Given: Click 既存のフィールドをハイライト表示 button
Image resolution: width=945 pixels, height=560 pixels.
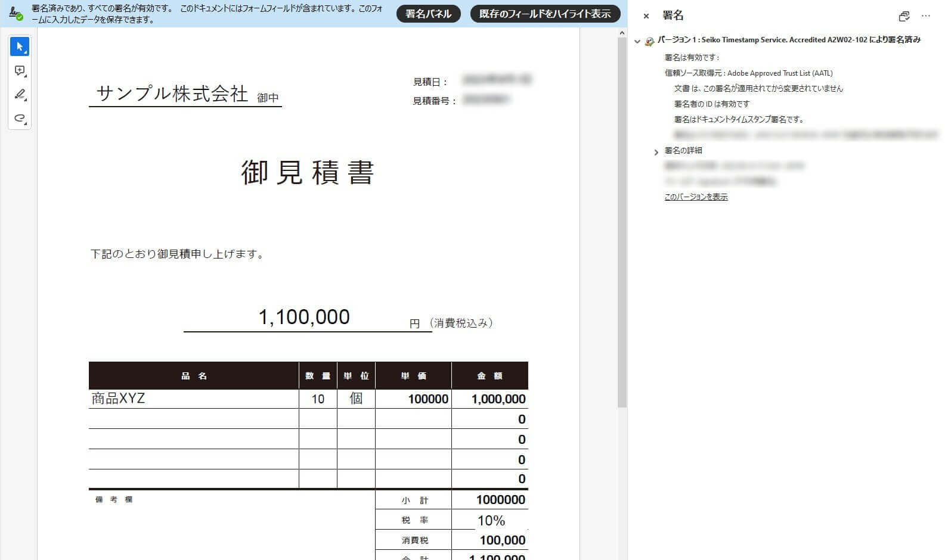Looking at the screenshot, I should (545, 14).
